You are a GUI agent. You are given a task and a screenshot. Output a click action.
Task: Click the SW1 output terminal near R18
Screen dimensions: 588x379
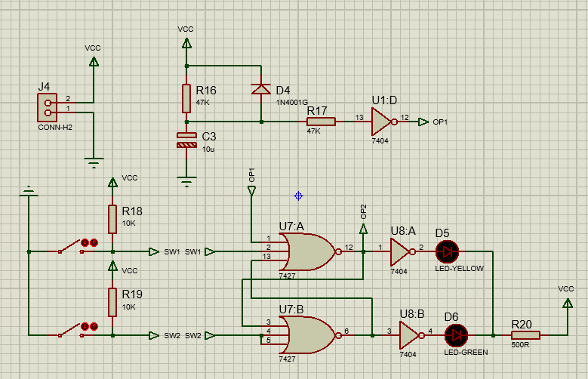click(154, 252)
